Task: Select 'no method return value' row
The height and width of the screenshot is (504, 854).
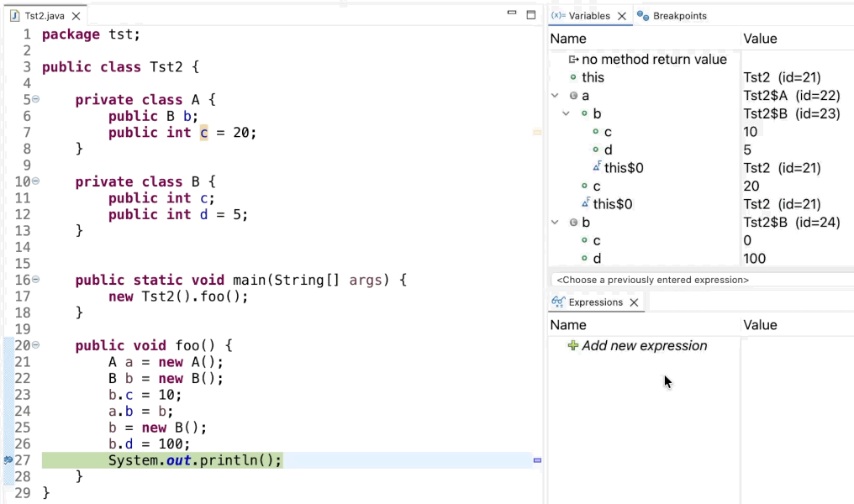Action: (654, 60)
